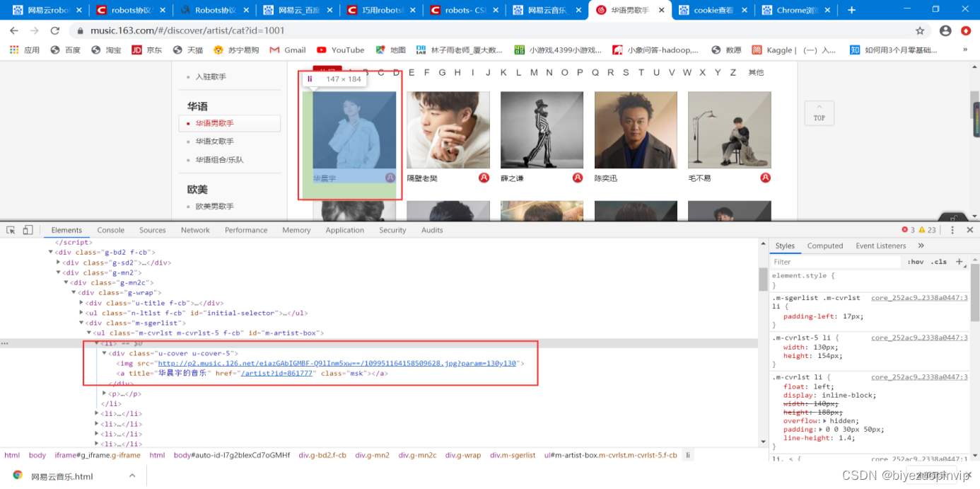
Task: Collapse the div class g-bd2 f-cb node
Action: click(50, 253)
